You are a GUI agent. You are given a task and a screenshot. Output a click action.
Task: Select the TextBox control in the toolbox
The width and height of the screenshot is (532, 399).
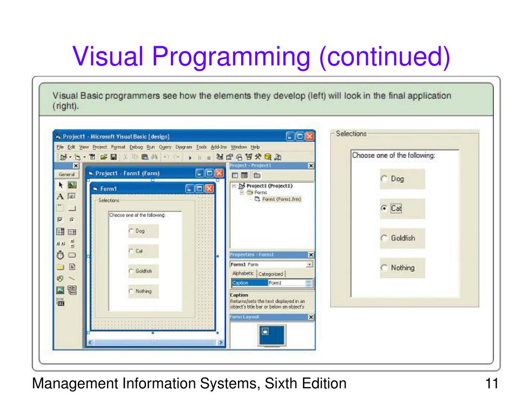coord(72,196)
